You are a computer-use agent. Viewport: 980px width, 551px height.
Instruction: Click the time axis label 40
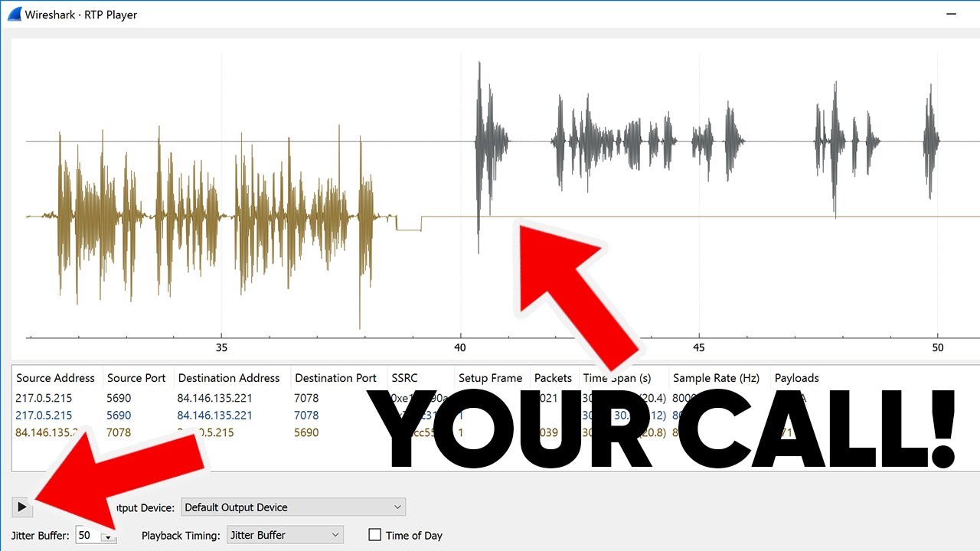tap(461, 347)
